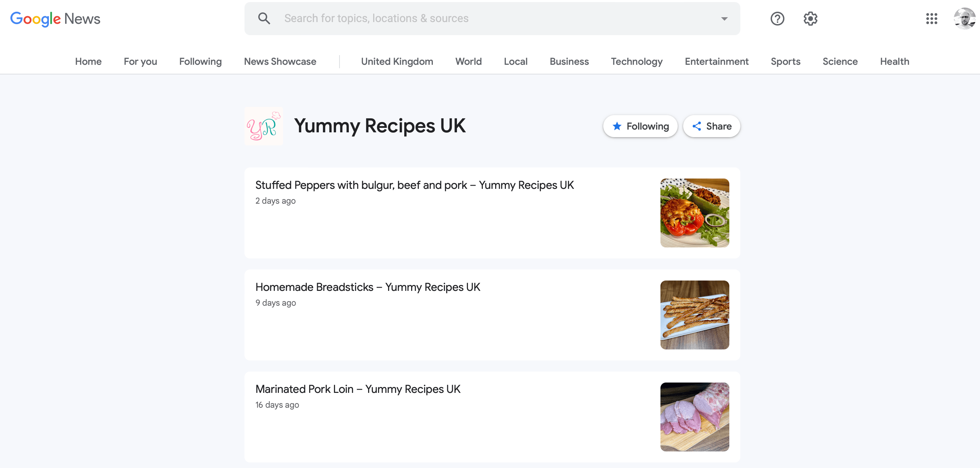The height and width of the screenshot is (468, 980).
Task: Click the '9 days ago' timestamp
Action: tap(275, 303)
